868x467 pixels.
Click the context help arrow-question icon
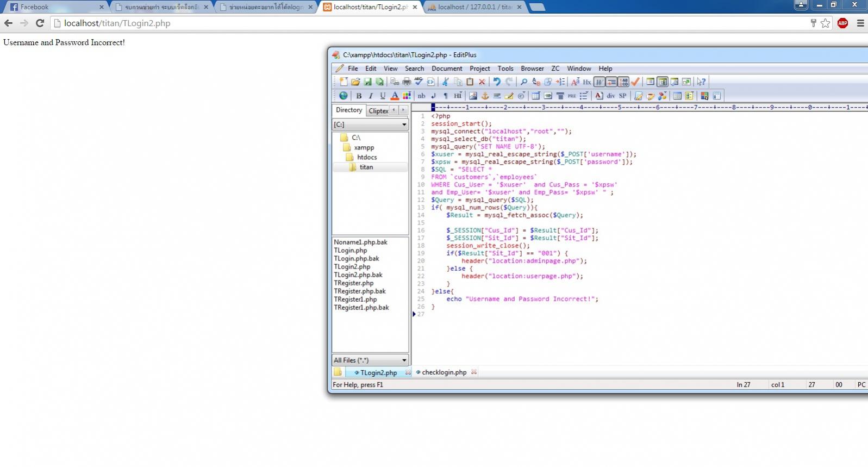(x=701, y=82)
